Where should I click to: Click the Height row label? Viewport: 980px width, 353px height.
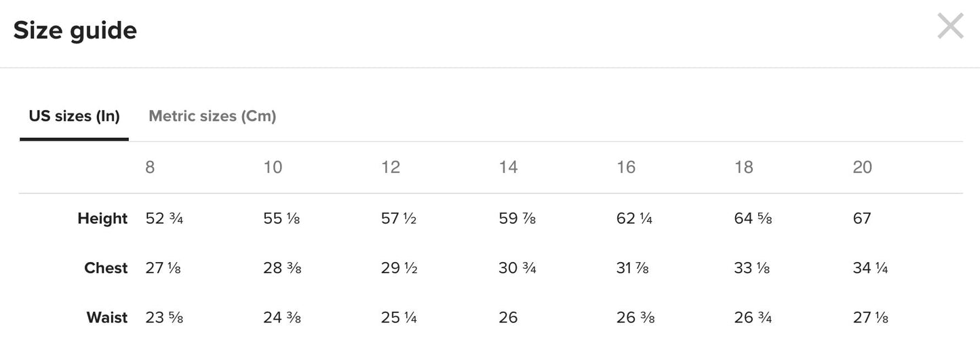point(102,219)
